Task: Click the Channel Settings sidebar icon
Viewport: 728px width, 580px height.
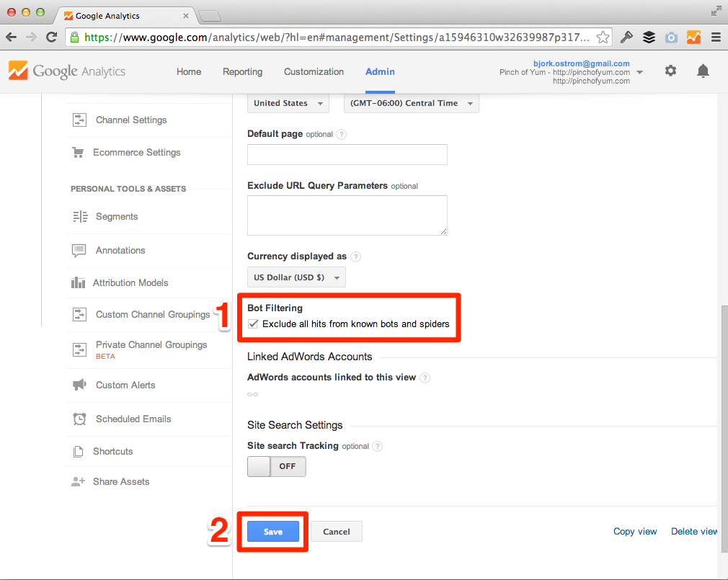Action: point(79,120)
